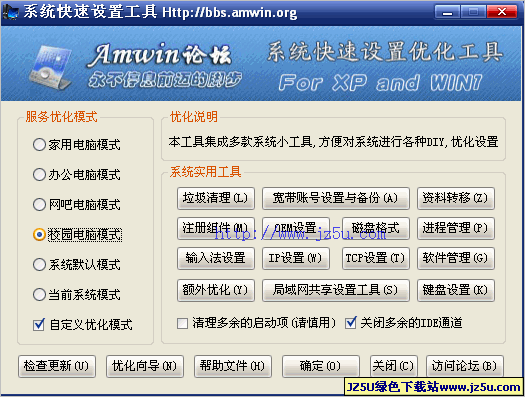Open TCP设置(T) tool
Screen dimensions: 525x397
click(376, 258)
